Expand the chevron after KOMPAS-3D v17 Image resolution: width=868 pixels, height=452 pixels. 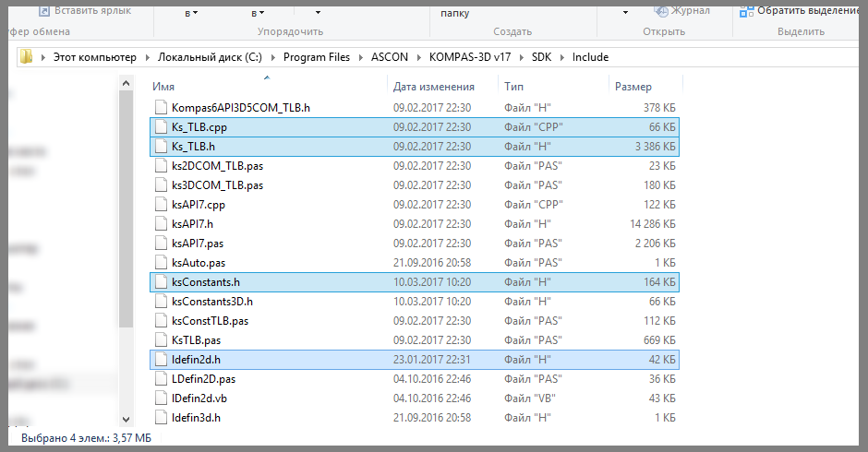coord(522,57)
